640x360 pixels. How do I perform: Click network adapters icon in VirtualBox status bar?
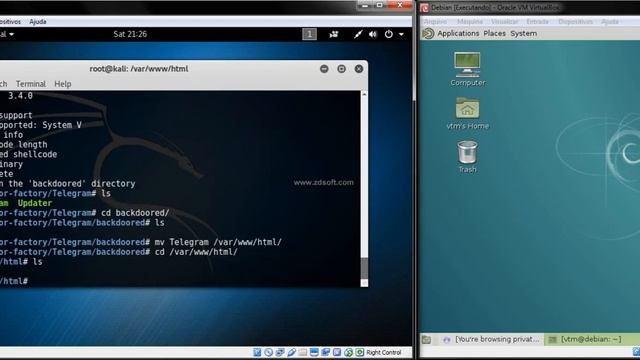tap(280, 352)
